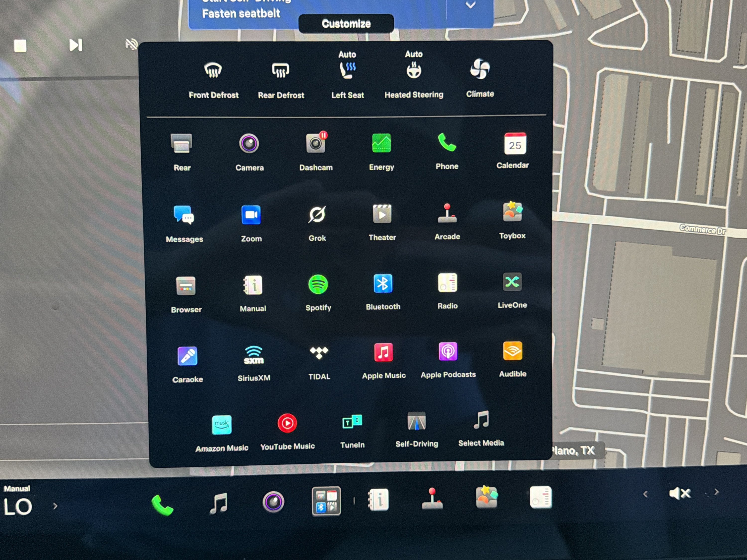Expand the Fasten seatbelt banner chevron
Screen dimensions: 747x560
tap(470, 5)
